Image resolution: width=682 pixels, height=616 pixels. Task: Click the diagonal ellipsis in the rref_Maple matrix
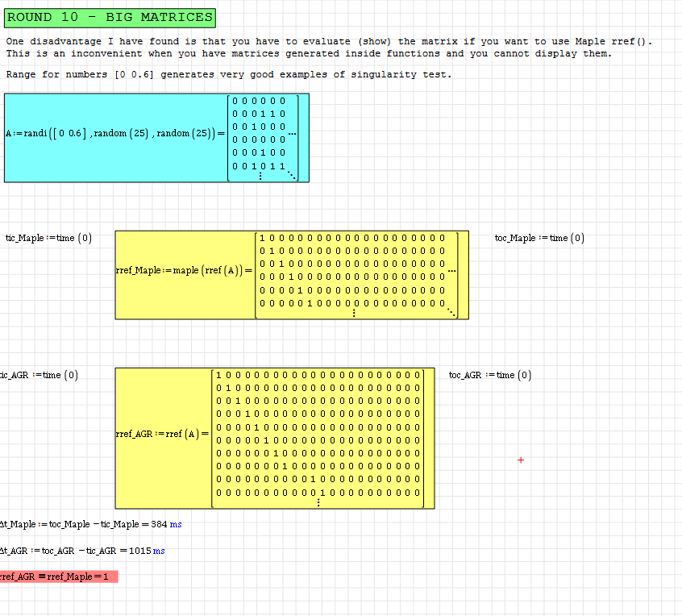(x=451, y=313)
